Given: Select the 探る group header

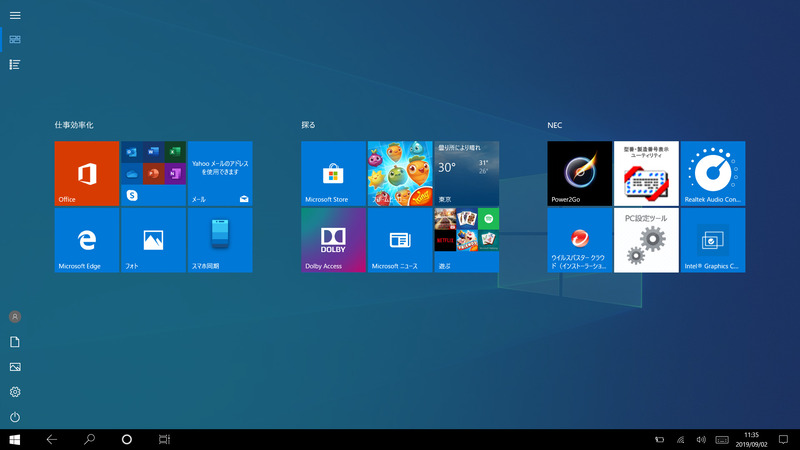Looking at the screenshot, I should (x=308, y=125).
